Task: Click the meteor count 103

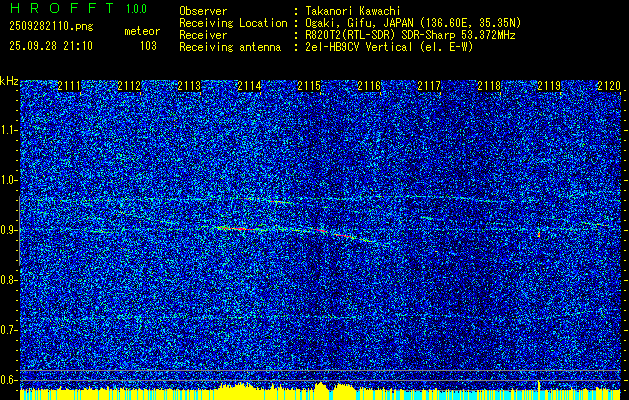Action: pyautogui.click(x=148, y=46)
